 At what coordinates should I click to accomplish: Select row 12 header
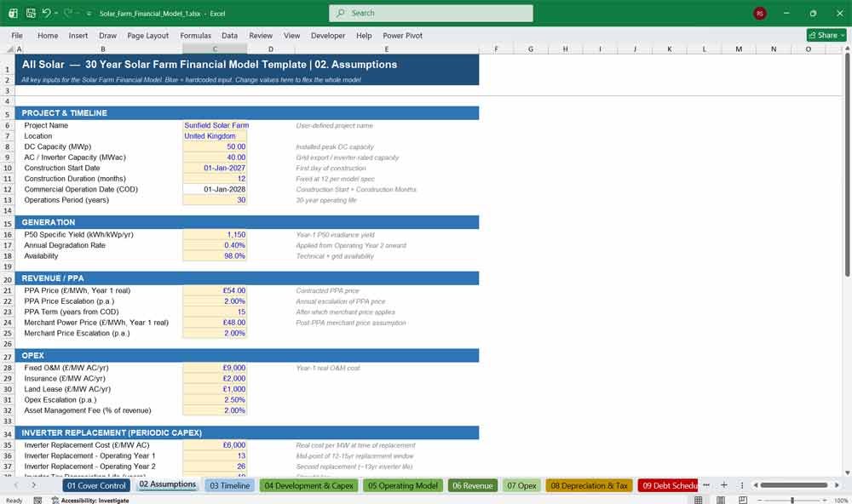tap(8, 190)
